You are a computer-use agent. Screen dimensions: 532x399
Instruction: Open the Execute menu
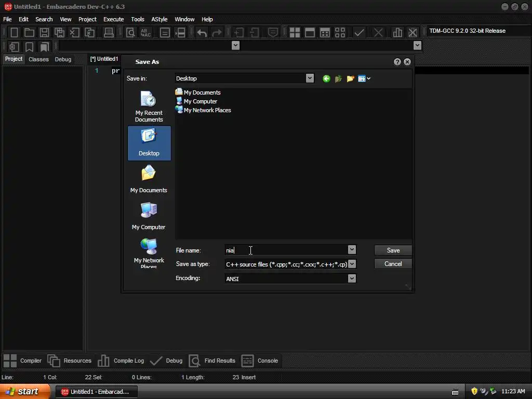[x=114, y=19]
